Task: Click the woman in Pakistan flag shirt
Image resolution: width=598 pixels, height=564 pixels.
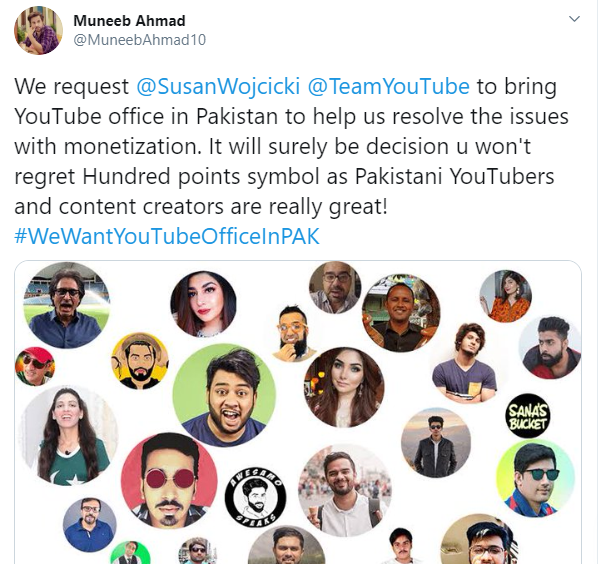Action: [68, 436]
